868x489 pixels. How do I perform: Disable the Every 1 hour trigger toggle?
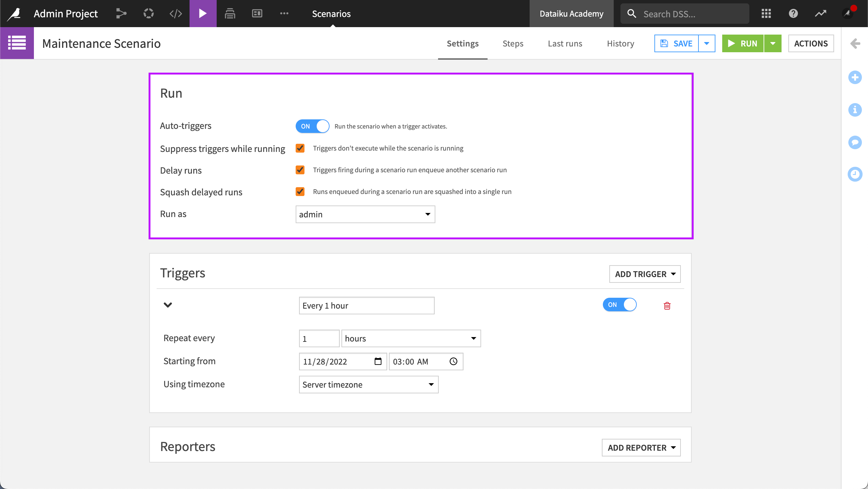coord(619,305)
